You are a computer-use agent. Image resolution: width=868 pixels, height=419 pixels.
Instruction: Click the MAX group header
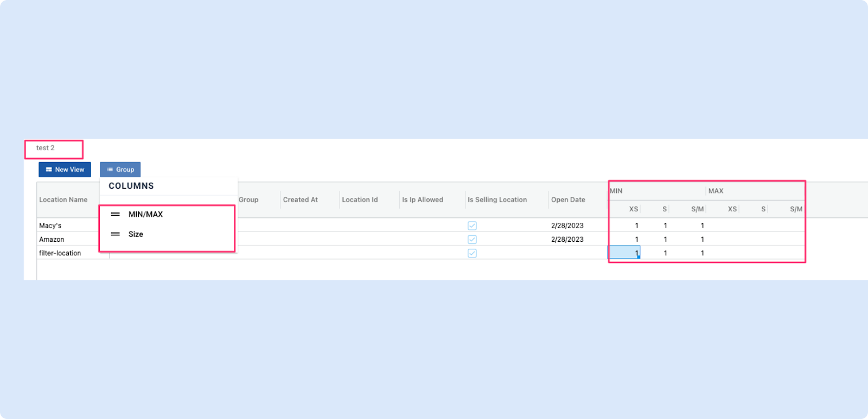click(x=716, y=191)
